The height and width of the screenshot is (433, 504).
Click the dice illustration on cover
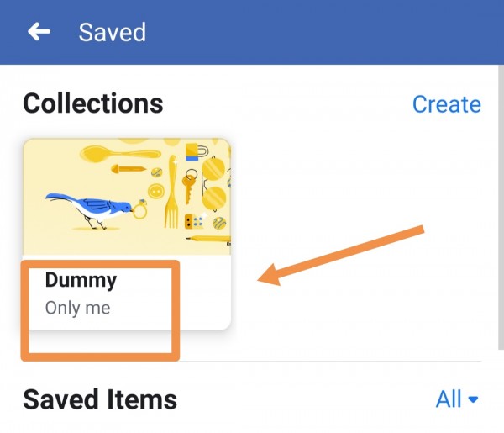(194, 221)
